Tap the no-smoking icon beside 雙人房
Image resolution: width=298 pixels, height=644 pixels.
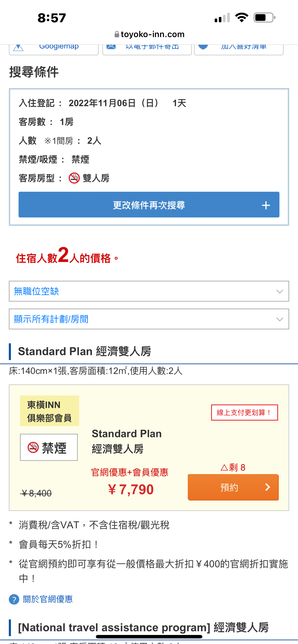(74, 178)
